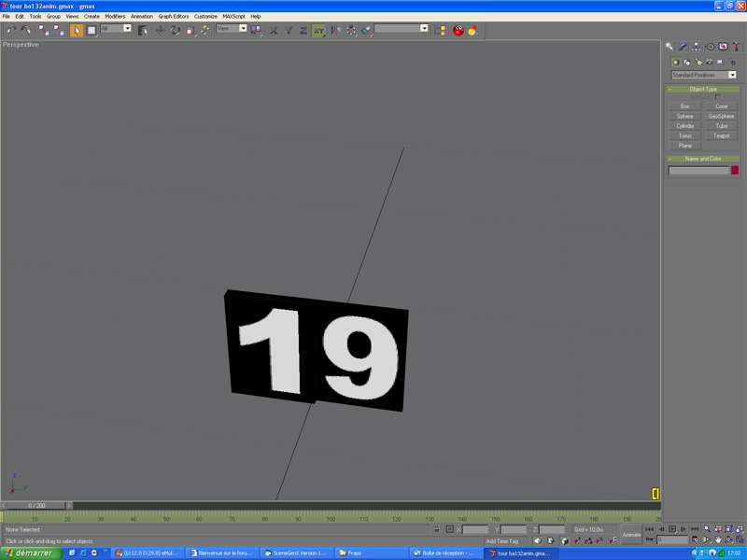Screen dimensions: 747x560
Task: Select the Select Object arrow tool
Action: tap(77, 31)
